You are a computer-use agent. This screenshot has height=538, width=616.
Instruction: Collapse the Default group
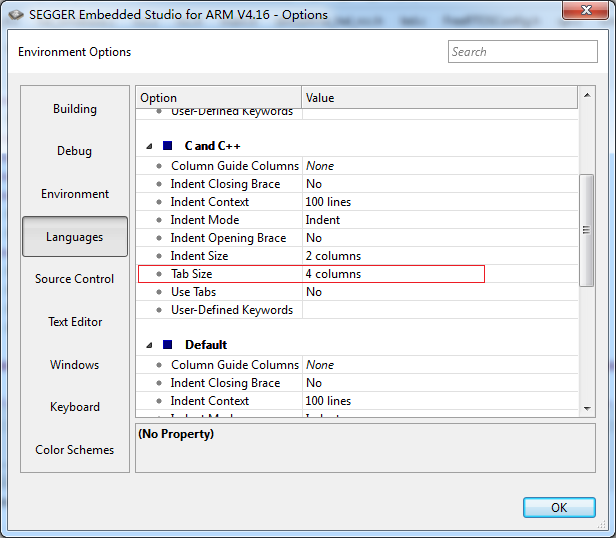pos(149,345)
